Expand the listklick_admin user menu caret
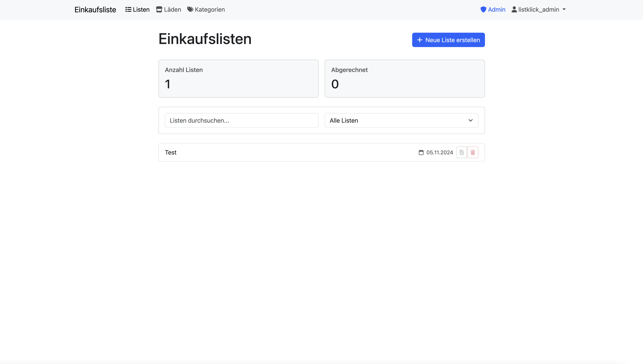This screenshot has height=364, width=643. click(564, 9)
